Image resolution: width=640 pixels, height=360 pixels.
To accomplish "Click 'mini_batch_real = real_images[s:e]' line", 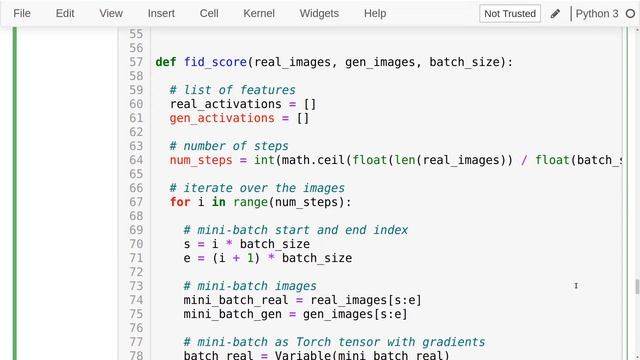I will (x=302, y=300).
